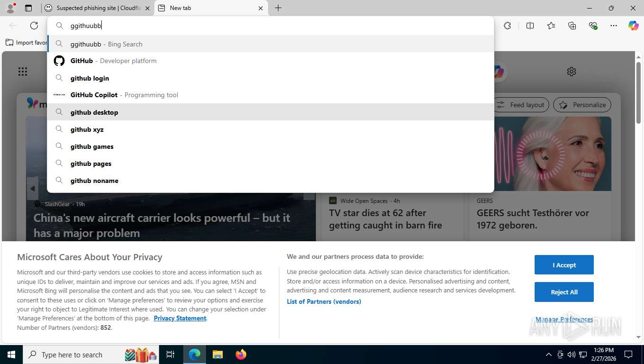
Task: Open the tab actions menu icon
Action: tap(28, 8)
